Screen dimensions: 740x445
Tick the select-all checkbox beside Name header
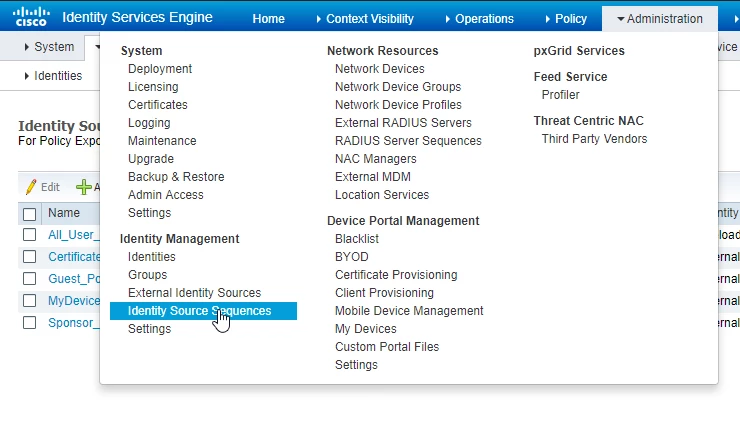[29, 214]
